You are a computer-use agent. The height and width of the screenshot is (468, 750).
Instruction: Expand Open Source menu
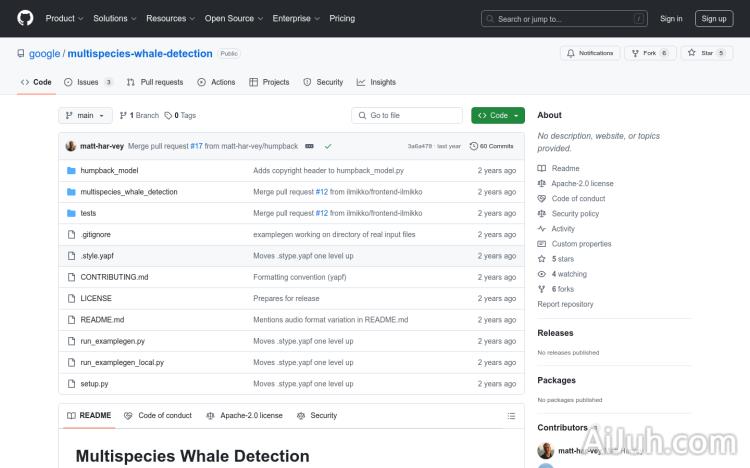(233, 18)
